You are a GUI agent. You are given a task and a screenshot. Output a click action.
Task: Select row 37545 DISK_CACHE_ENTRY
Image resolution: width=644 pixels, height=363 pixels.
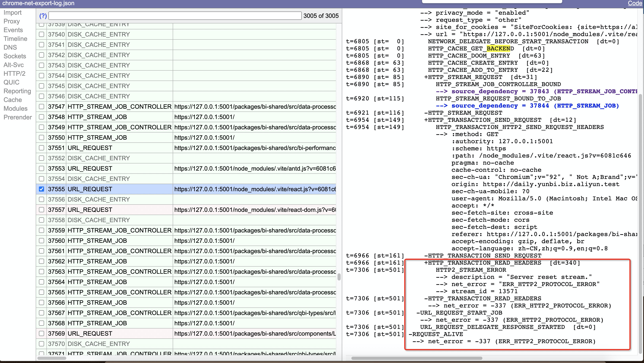pos(186,86)
